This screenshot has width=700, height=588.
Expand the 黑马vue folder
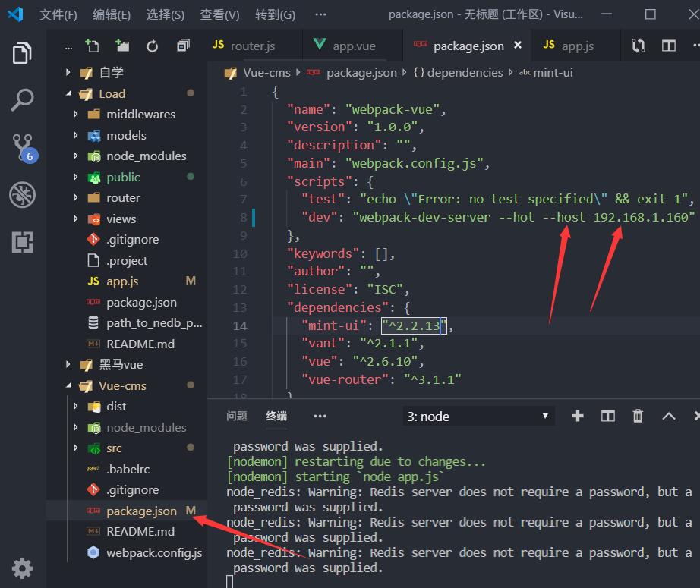[x=121, y=365]
